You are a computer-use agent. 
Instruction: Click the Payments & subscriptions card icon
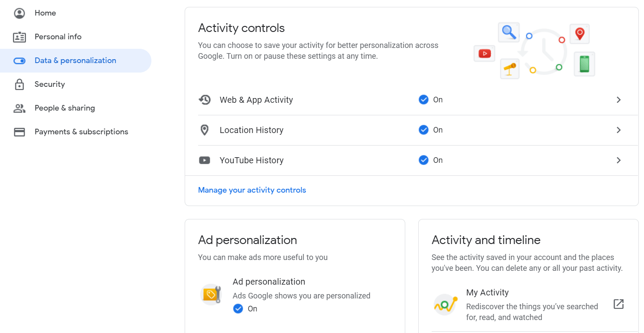(19, 132)
